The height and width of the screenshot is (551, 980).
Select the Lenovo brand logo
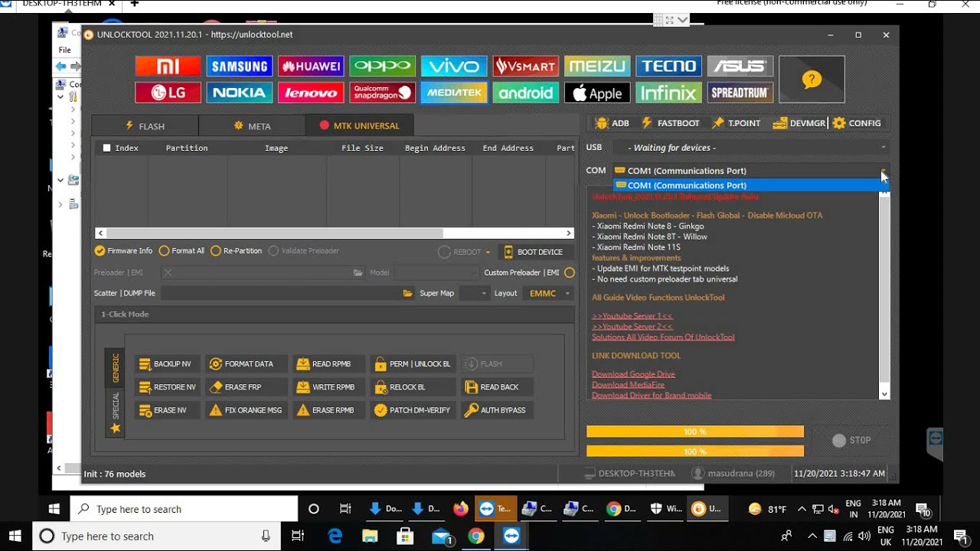tap(311, 93)
